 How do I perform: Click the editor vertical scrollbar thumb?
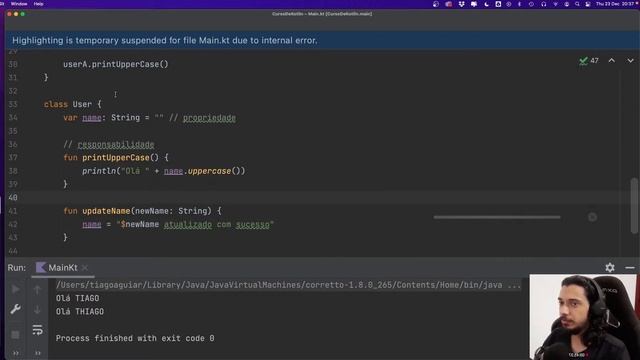634,206
